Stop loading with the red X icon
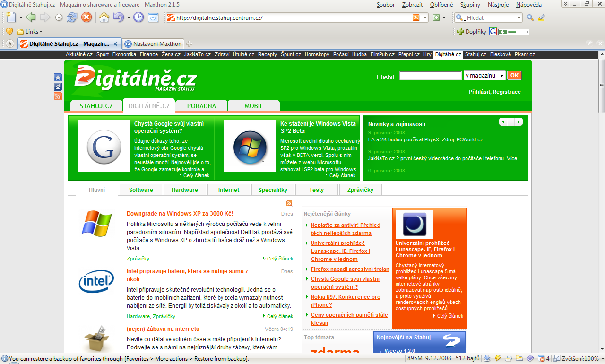 click(x=86, y=17)
